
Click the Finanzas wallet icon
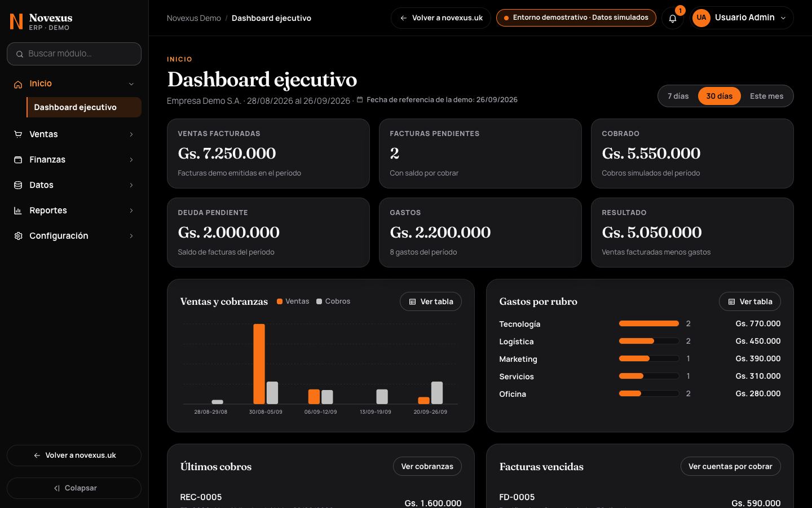pos(18,160)
